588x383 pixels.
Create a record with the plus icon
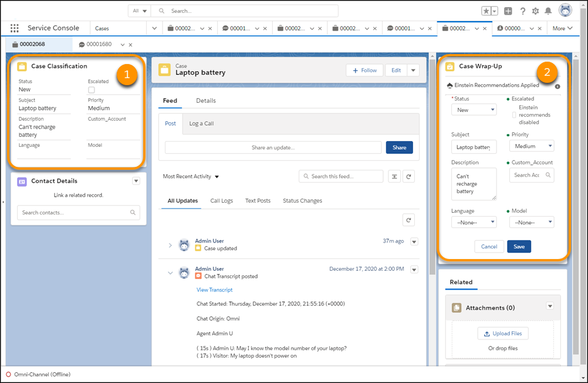(x=508, y=11)
